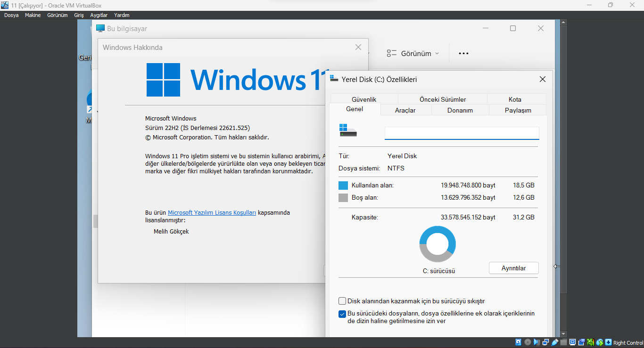Switch to the Güvenlik tab
644x348 pixels.
pyautogui.click(x=364, y=99)
